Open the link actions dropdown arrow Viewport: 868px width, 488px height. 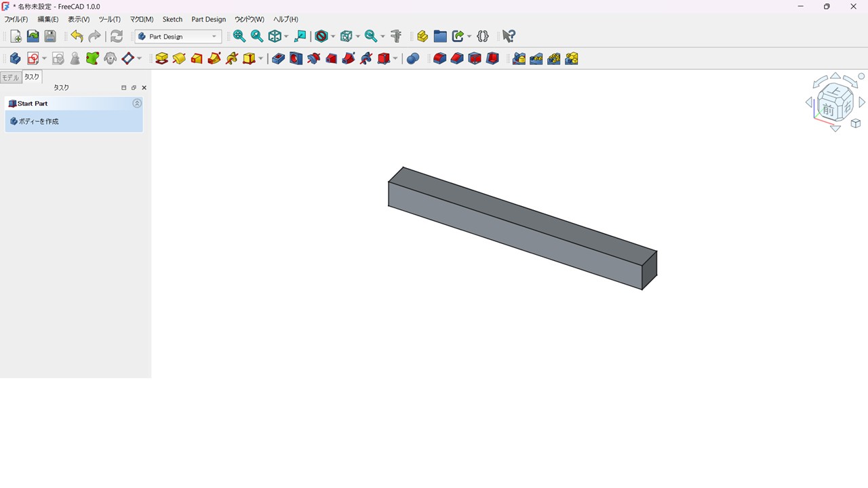point(469,37)
